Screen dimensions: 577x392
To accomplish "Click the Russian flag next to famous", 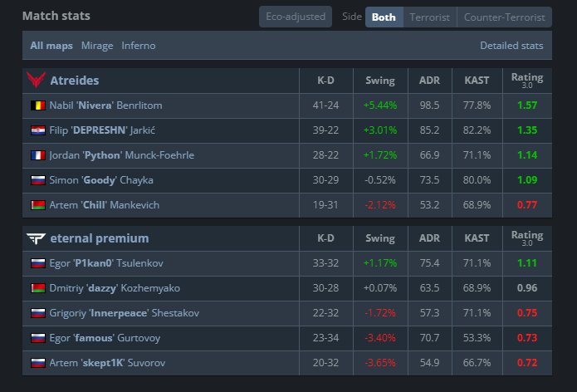I will click(x=38, y=338).
